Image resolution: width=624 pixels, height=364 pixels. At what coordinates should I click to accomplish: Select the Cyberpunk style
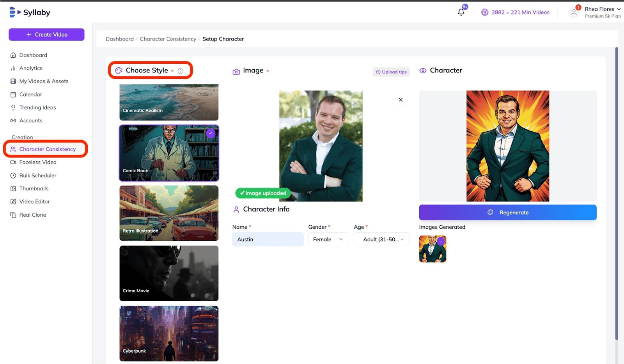pos(169,334)
